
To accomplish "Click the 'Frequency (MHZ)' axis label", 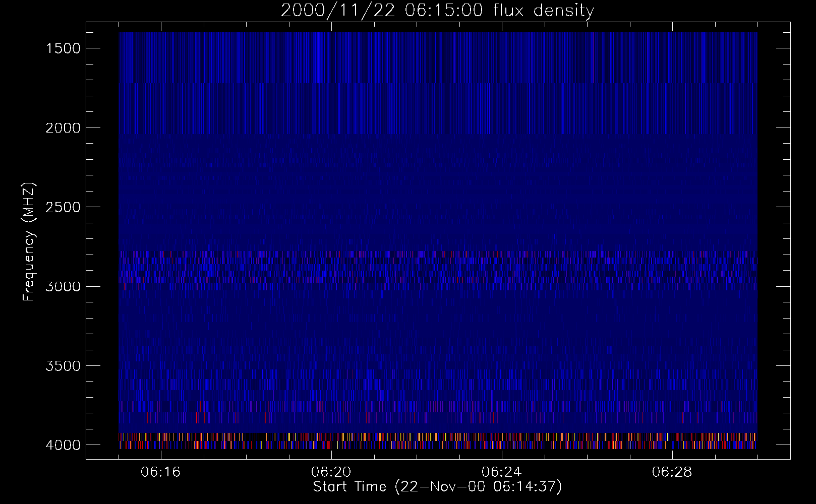I will click(29, 242).
